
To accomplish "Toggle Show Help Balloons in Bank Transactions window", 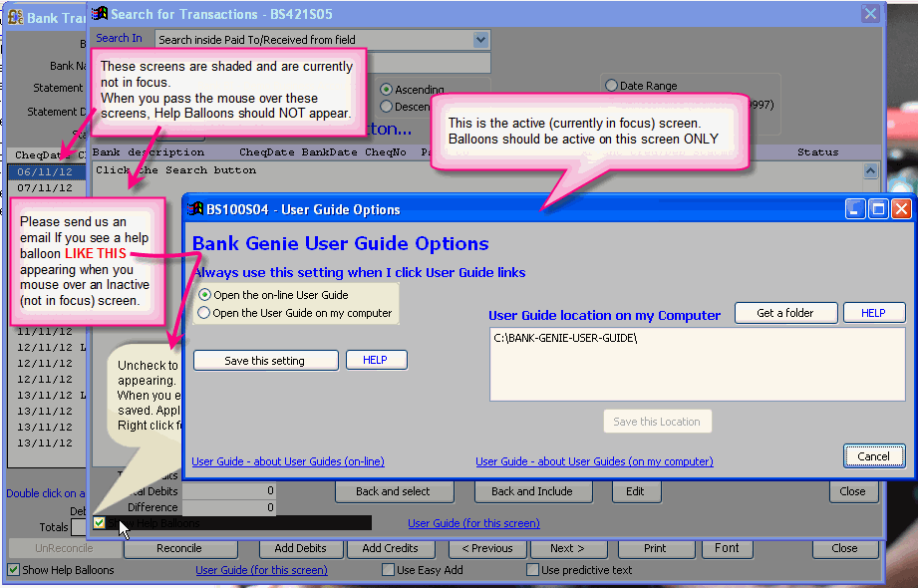I will (x=14, y=570).
